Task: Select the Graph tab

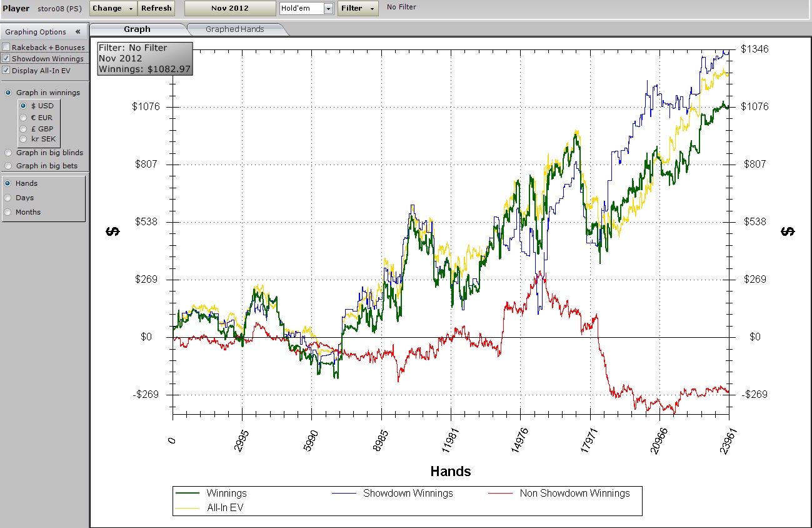Action: coord(137,29)
